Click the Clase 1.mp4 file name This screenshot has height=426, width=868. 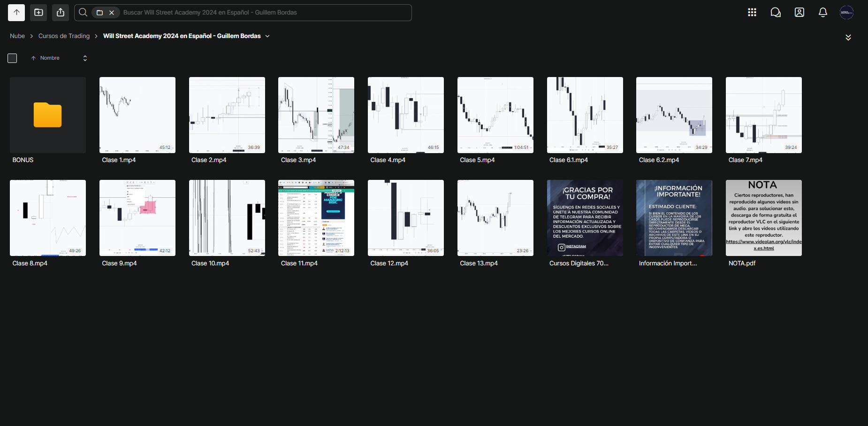(119, 160)
